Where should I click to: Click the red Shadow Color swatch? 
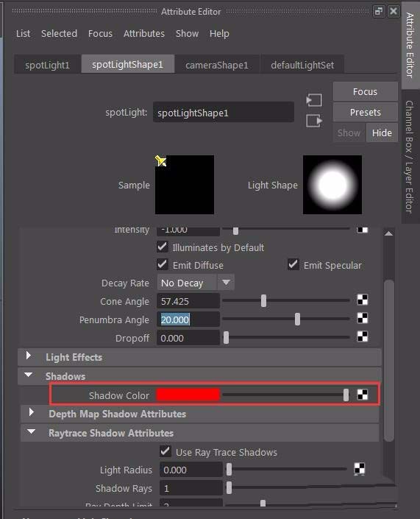(188, 395)
